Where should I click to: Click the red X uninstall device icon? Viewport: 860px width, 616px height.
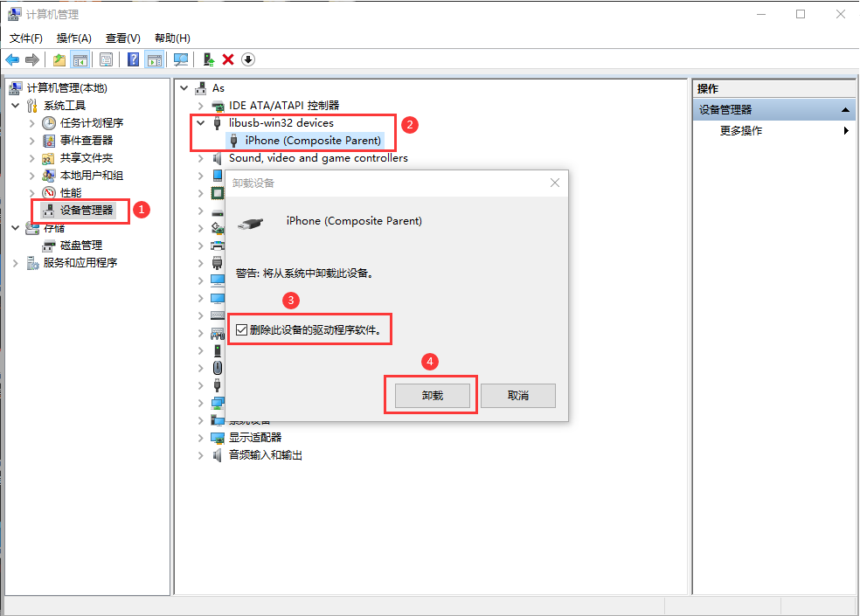click(228, 59)
